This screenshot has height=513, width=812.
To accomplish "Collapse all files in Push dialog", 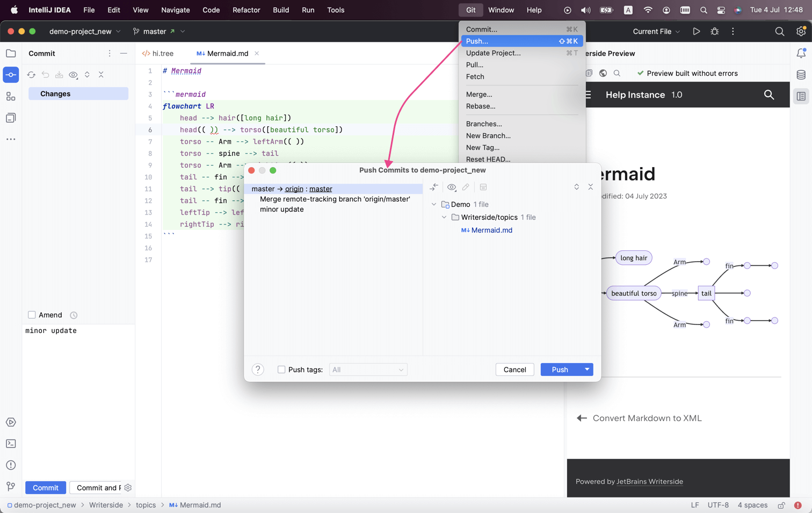I will point(591,187).
